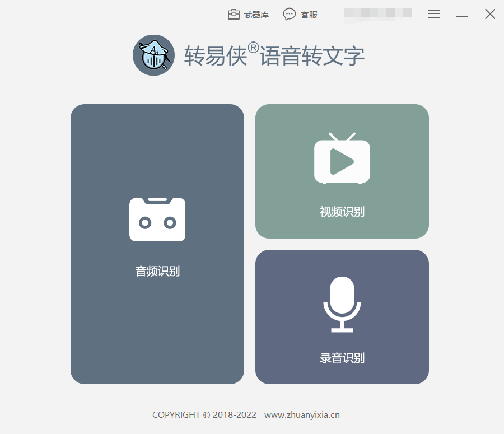The width and height of the screenshot is (504, 434).
Task: Click the 转易侠 knight helmet logo
Action: (x=153, y=55)
